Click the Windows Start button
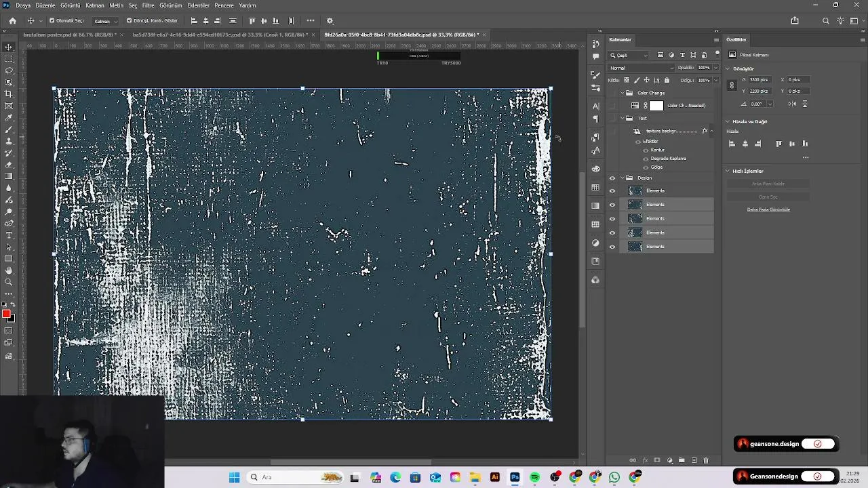 [x=234, y=477]
